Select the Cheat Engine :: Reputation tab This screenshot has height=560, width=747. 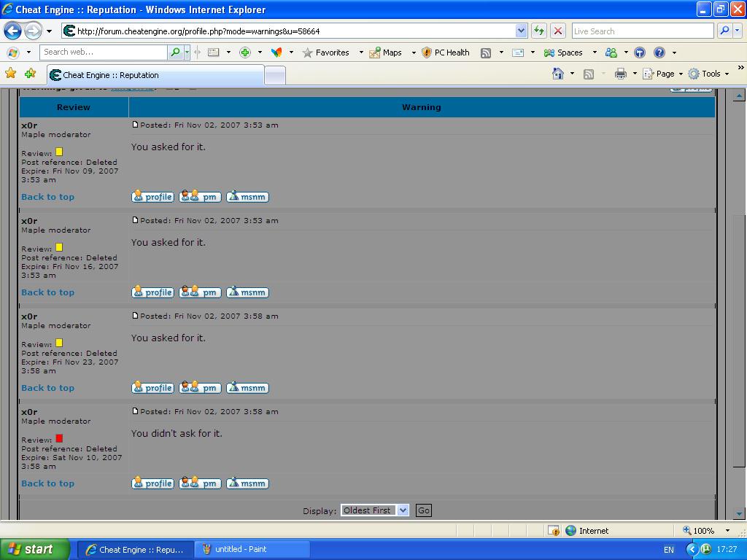tap(156, 75)
